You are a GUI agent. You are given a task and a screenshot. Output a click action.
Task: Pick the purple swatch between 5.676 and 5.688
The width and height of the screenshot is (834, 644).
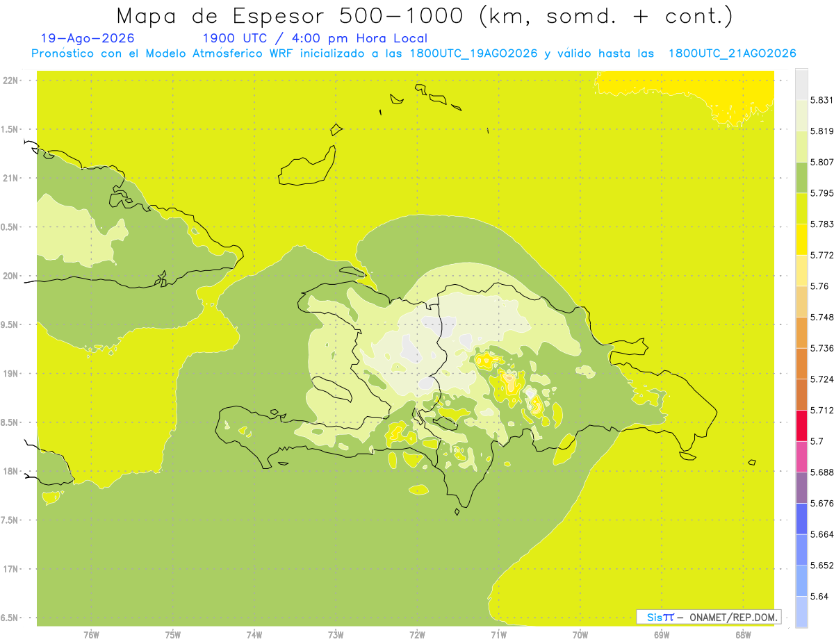801,487
